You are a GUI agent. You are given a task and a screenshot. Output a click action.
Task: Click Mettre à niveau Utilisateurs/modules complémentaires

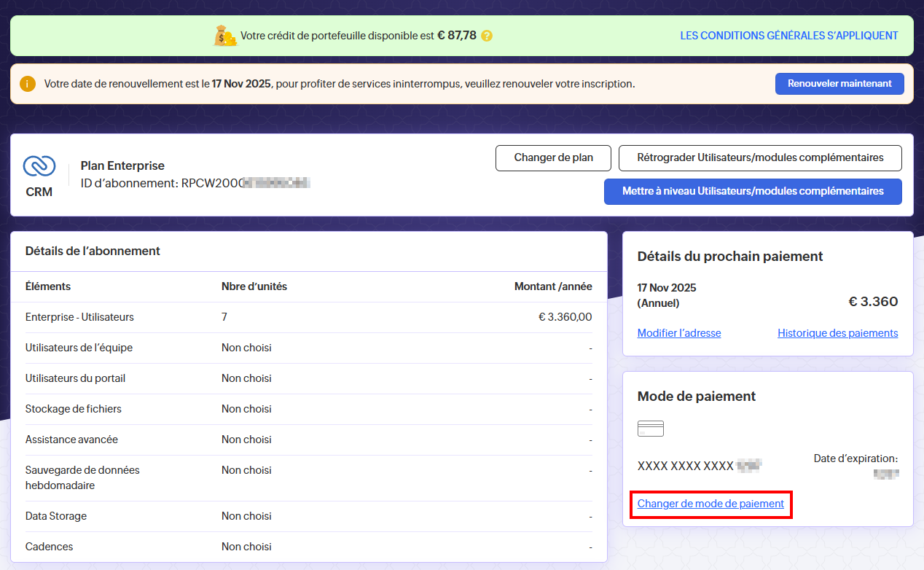click(752, 191)
